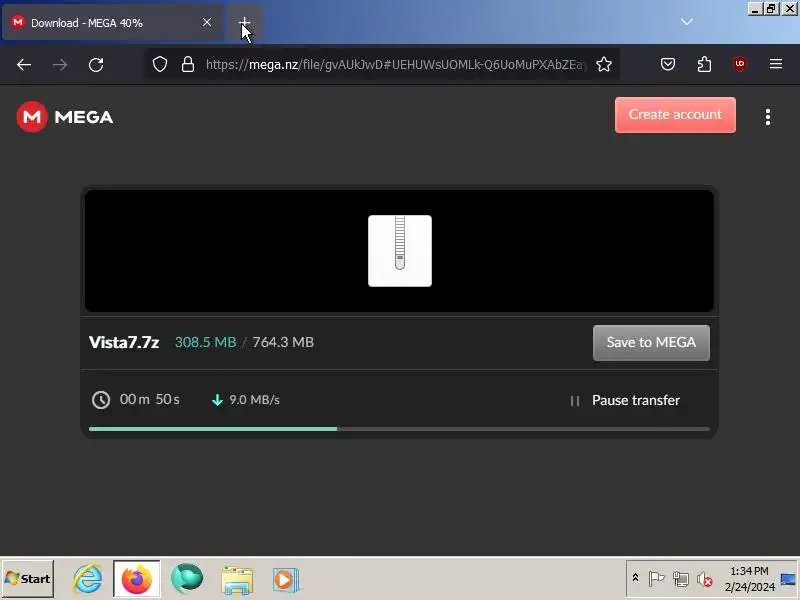The height and width of the screenshot is (600, 800).
Task: Click the 764.3 MB total size
Action: (283, 342)
